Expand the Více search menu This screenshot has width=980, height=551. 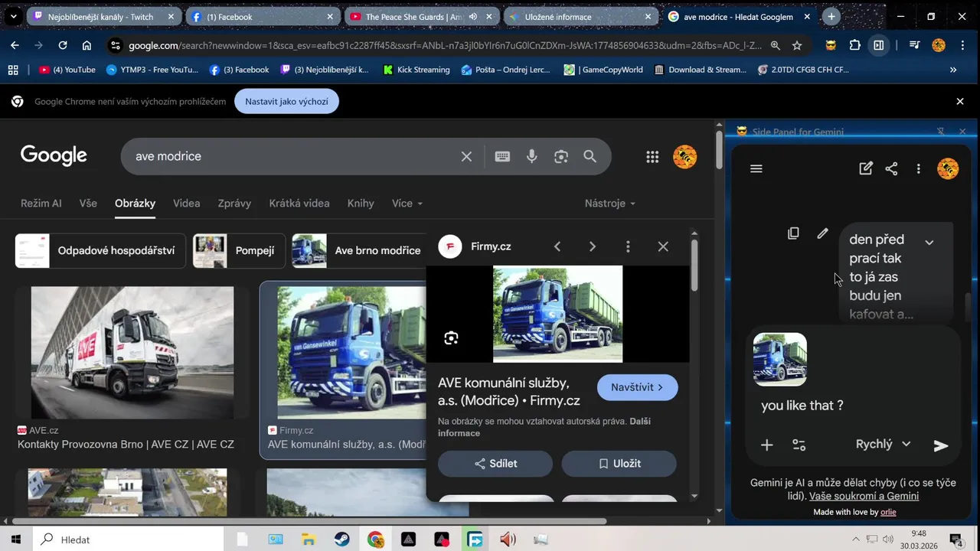[407, 204]
